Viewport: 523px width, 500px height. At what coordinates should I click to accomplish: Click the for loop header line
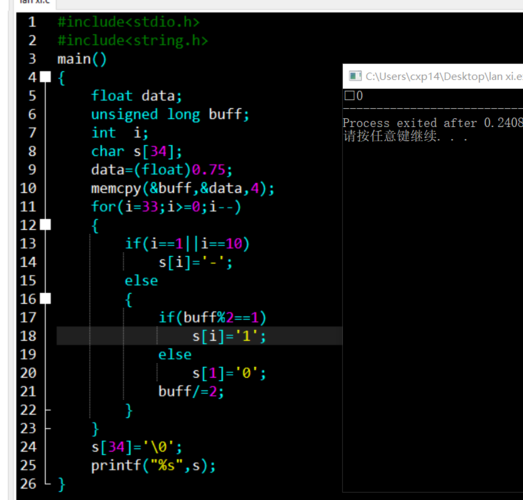click(x=166, y=207)
